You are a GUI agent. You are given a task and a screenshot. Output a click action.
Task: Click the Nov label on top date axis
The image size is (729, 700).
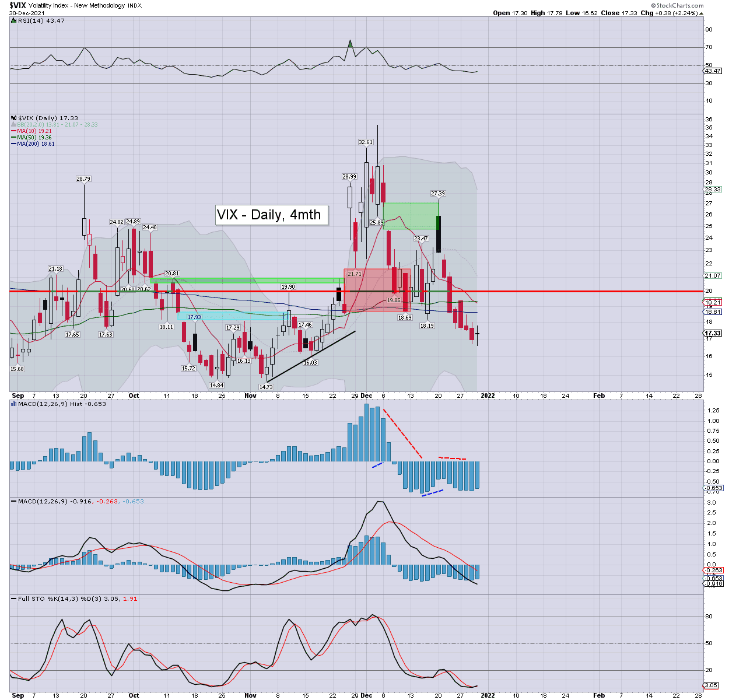pos(250,395)
